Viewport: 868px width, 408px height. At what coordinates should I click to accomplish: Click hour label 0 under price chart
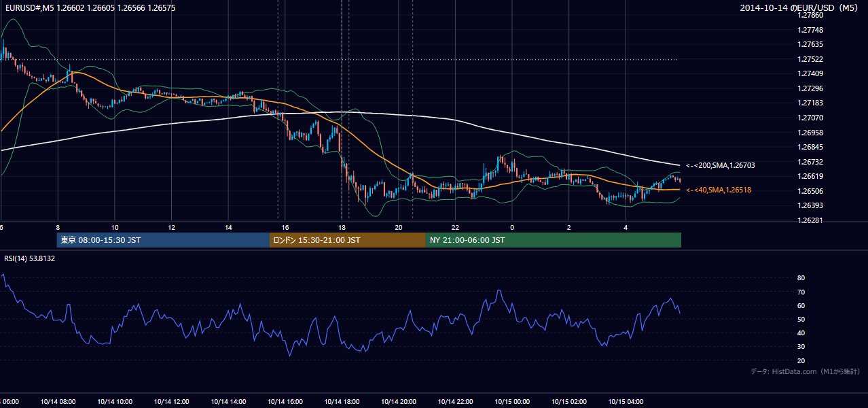(512, 227)
